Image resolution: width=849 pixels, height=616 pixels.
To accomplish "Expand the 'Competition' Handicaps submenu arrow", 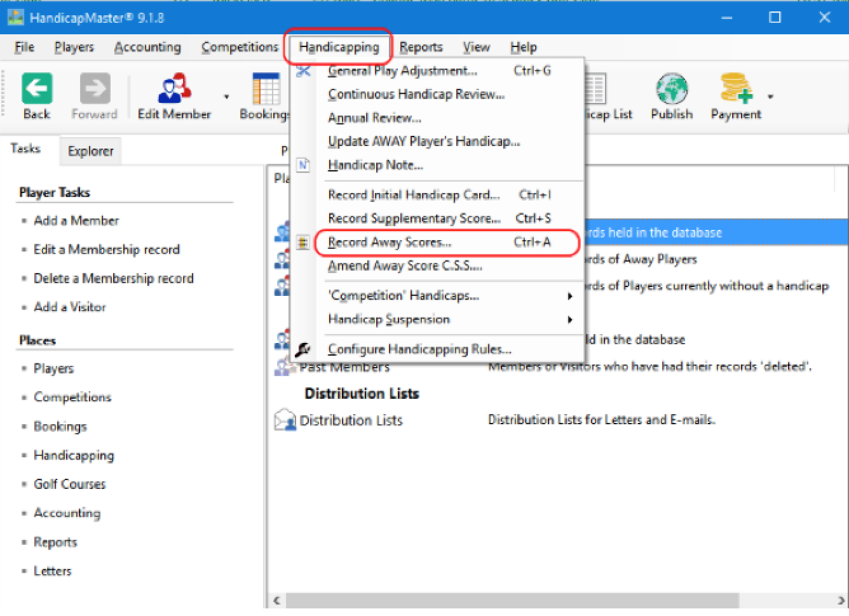I will [x=569, y=296].
